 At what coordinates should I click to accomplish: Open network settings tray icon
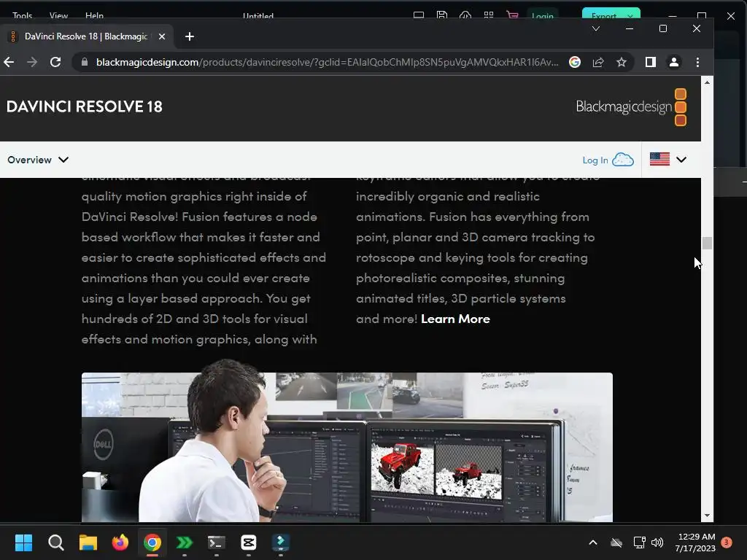pos(639,542)
